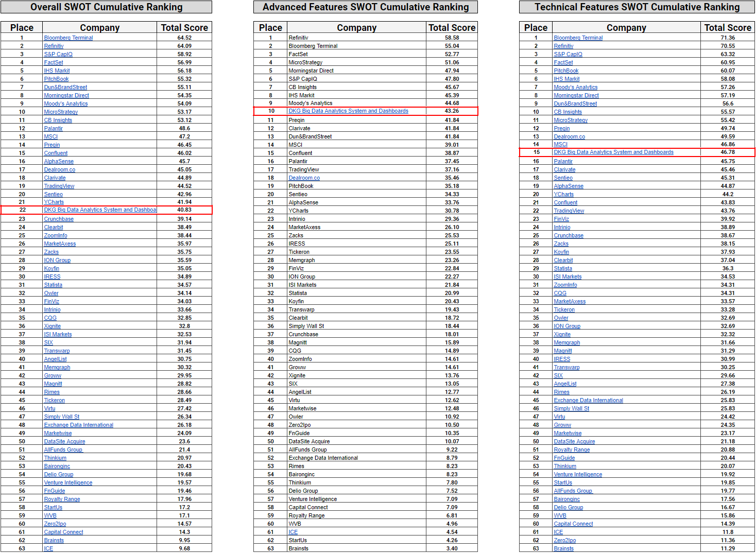The image size is (756, 553).
Task: Open Royalty Range link in Technical Features table
Action: pyautogui.click(x=572, y=450)
